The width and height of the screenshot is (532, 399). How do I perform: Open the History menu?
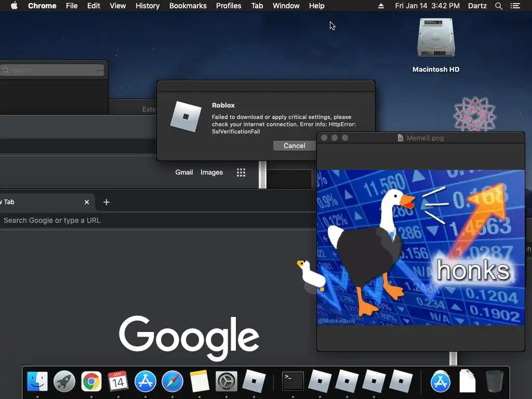coord(148,6)
